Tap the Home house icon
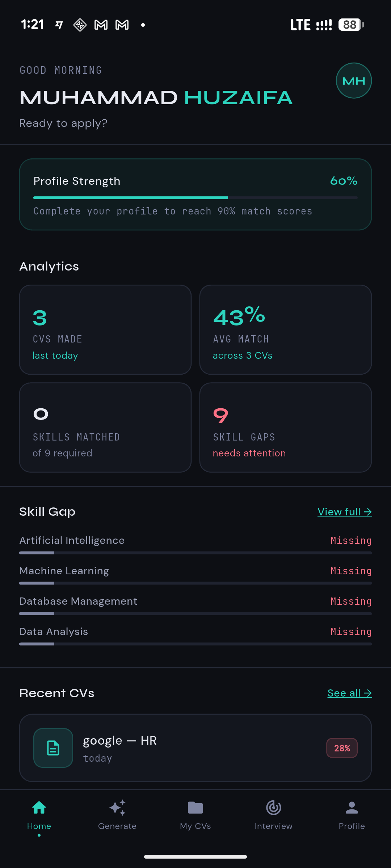The width and height of the screenshot is (391, 868). click(x=39, y=808)
